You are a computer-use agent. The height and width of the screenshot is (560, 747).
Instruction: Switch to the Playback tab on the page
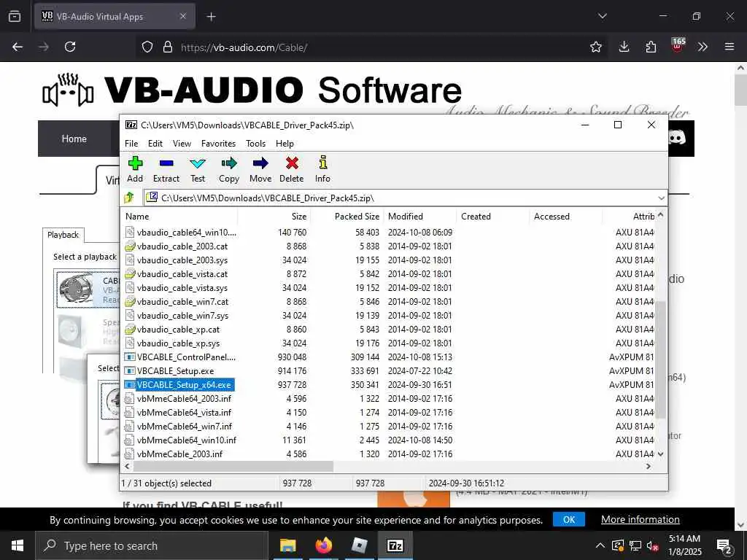tap(63, 235)
